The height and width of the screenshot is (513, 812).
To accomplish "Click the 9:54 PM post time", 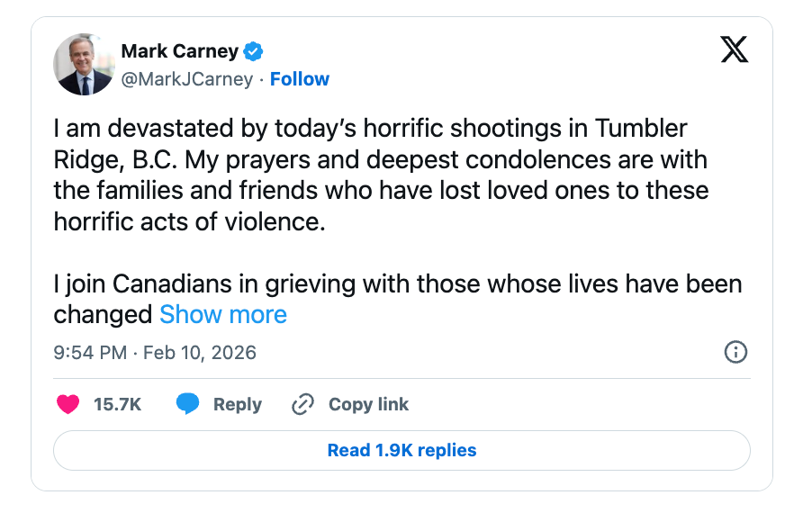I will tap(90, 353).
